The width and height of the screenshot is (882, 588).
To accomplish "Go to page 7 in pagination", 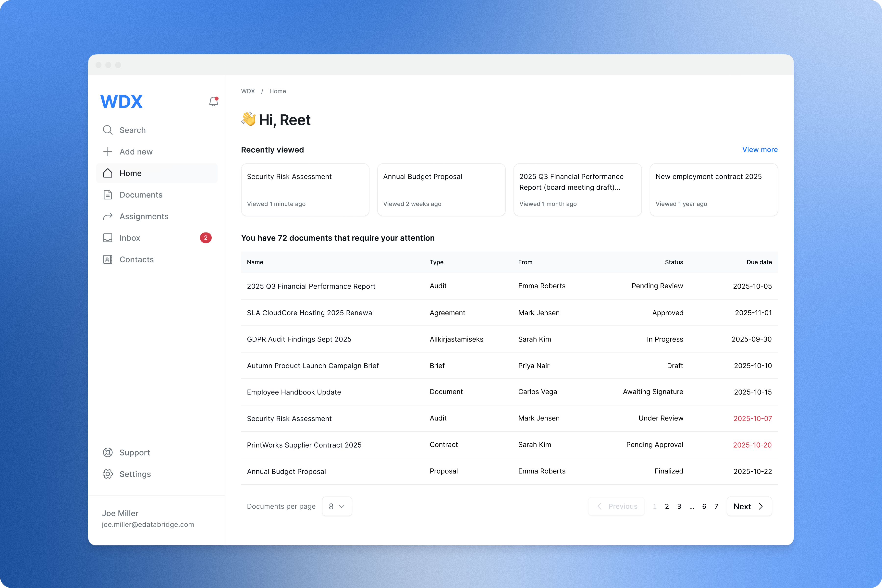I will click(x=716, y=506).
